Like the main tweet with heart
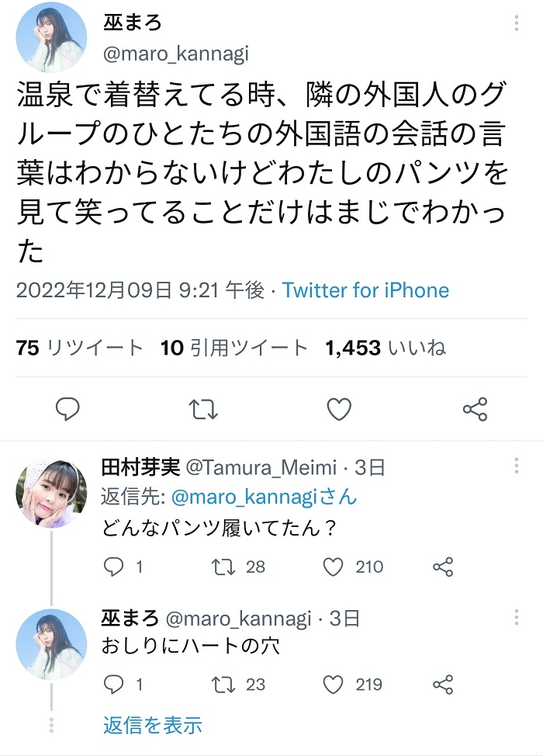The image size is (543, 756). pos(339,409)
